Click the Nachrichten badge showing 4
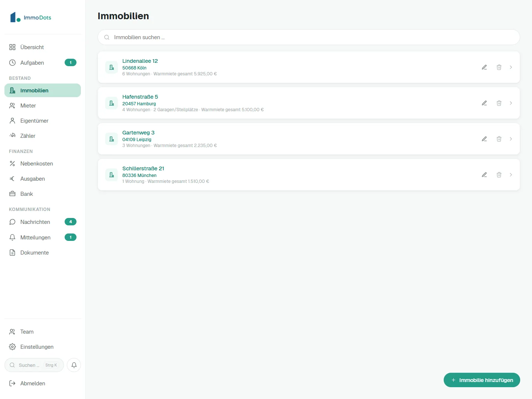Viewport: 532px width, 399px height. tap(71, 222)
